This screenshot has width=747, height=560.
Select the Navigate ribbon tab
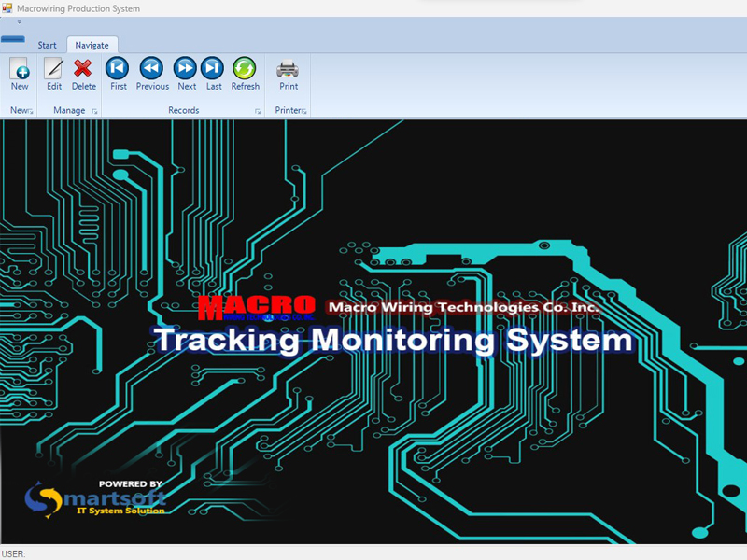point(92,45)
